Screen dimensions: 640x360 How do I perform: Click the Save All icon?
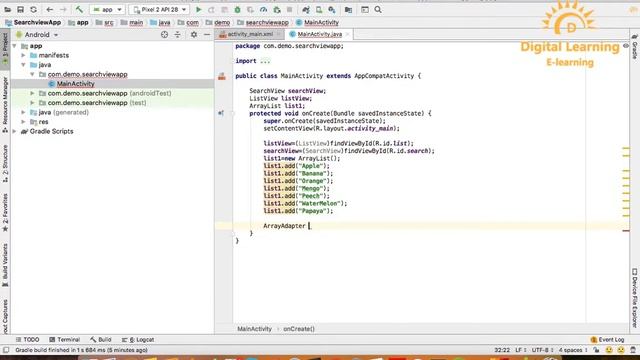tap(20, 9)
